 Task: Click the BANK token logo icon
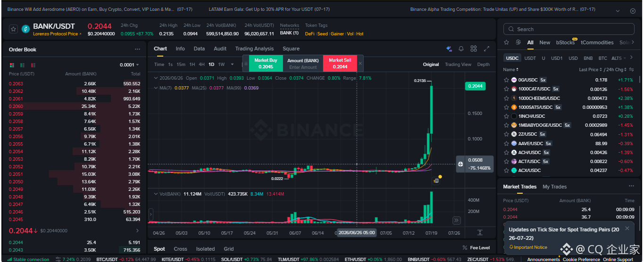pyautogui.click(x=26, y=29)
